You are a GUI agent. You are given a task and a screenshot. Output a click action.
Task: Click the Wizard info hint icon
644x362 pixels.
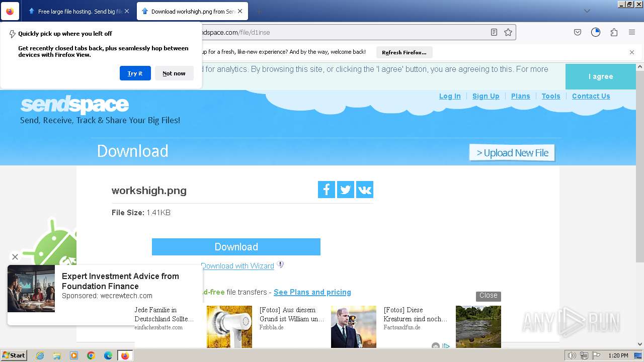pyautogui.click(x=281, y=264)
